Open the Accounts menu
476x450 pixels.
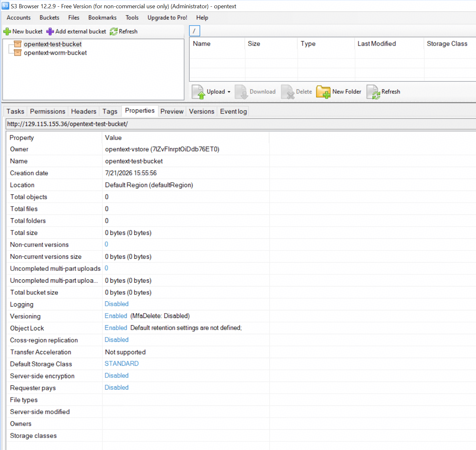19,18
